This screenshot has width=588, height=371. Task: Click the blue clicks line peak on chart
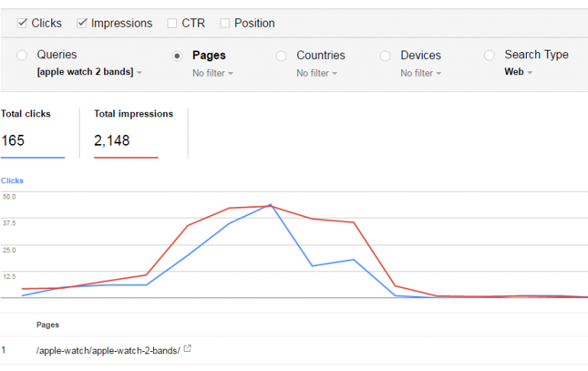tap(270, 205)
